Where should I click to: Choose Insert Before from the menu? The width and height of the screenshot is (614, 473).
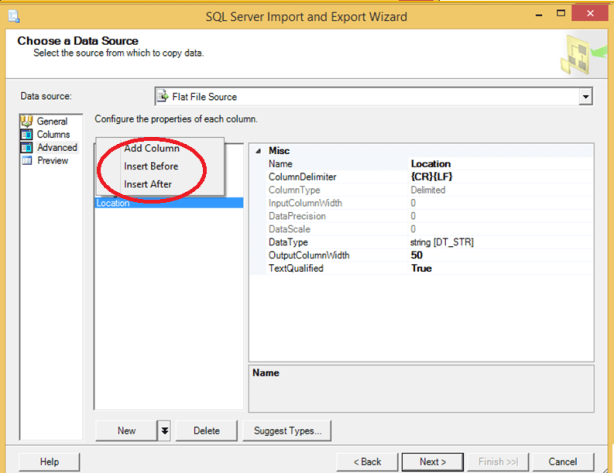point(151,167)
